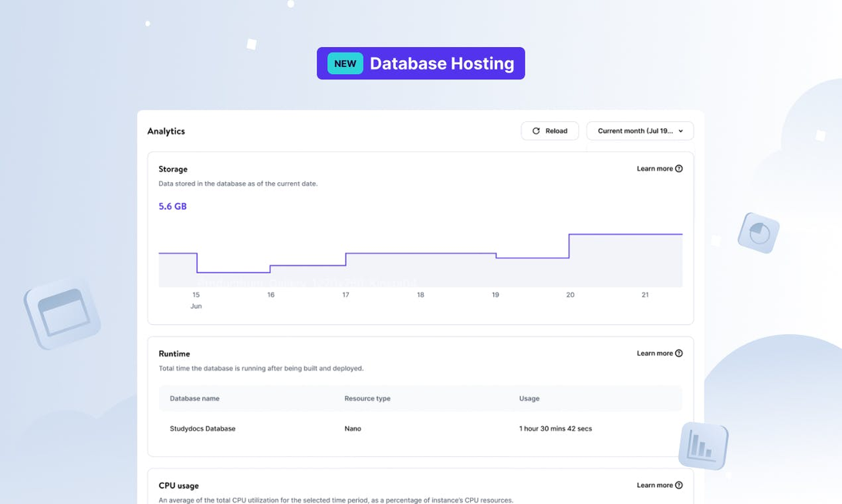Click the 18 axis label on storage chart
The image size is (842, 504).
pos(421,295)
